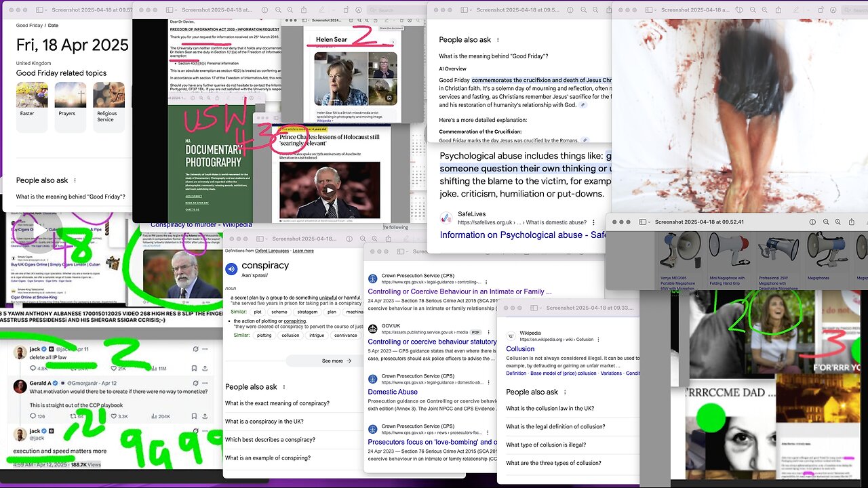The width and height of the screenshot is (868, 488).
Task: Toggle sidebar icon in FOI letter Preview window
Action: pos(170,10)
